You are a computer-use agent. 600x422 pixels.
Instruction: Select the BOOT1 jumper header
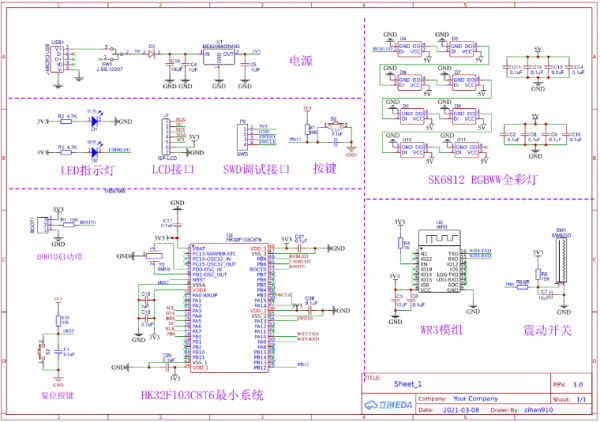pyautogui.click(x=44, y=224)
